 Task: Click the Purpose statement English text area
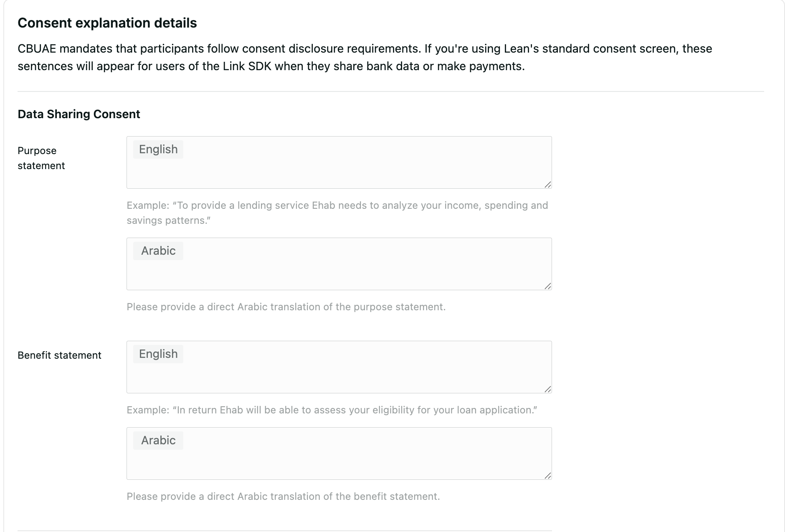click(339, 169)
